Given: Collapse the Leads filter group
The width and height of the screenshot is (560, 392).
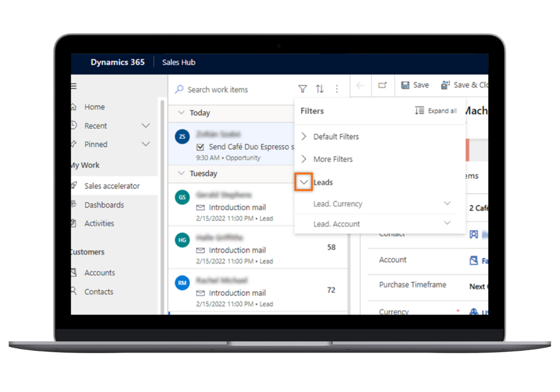Looking at the screenshot, I should [x=304, y=182].
